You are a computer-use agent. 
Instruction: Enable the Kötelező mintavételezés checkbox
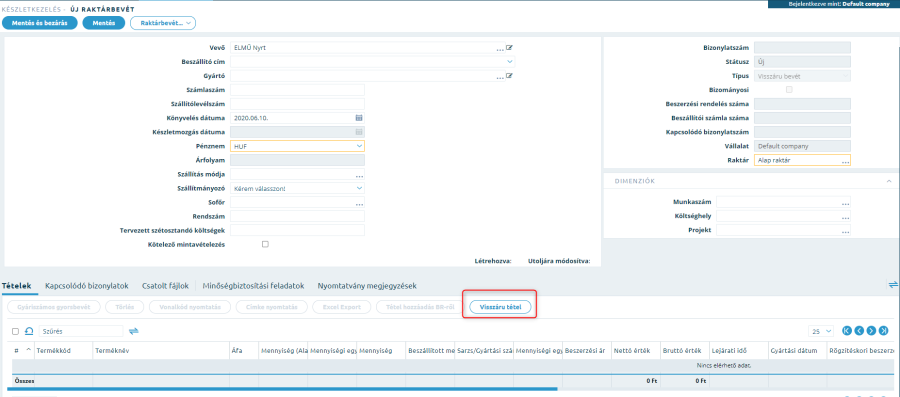click(265, 244)
